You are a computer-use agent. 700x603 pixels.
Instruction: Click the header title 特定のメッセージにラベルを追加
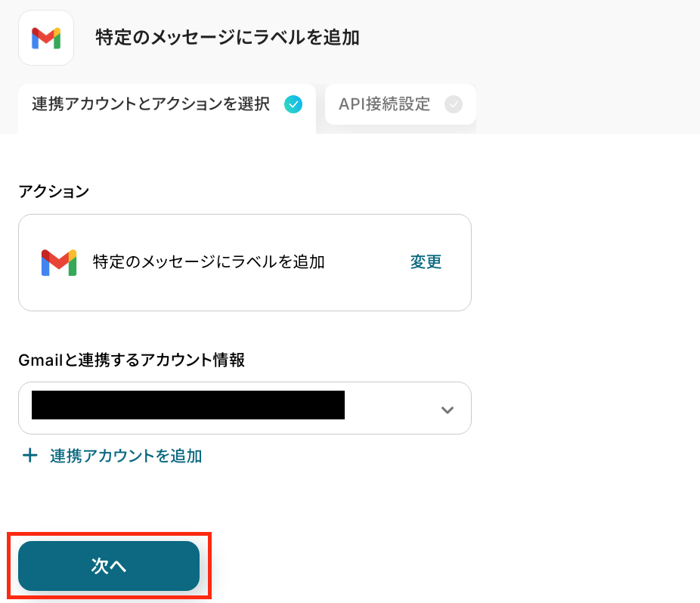(227, 38)
